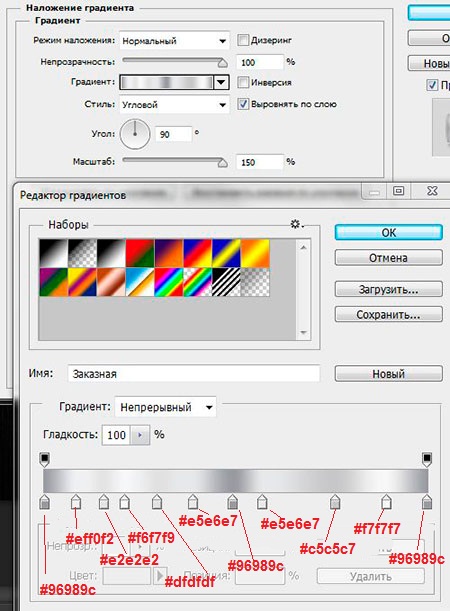Open the gradient presets gear menu

(x=296, y=224)
